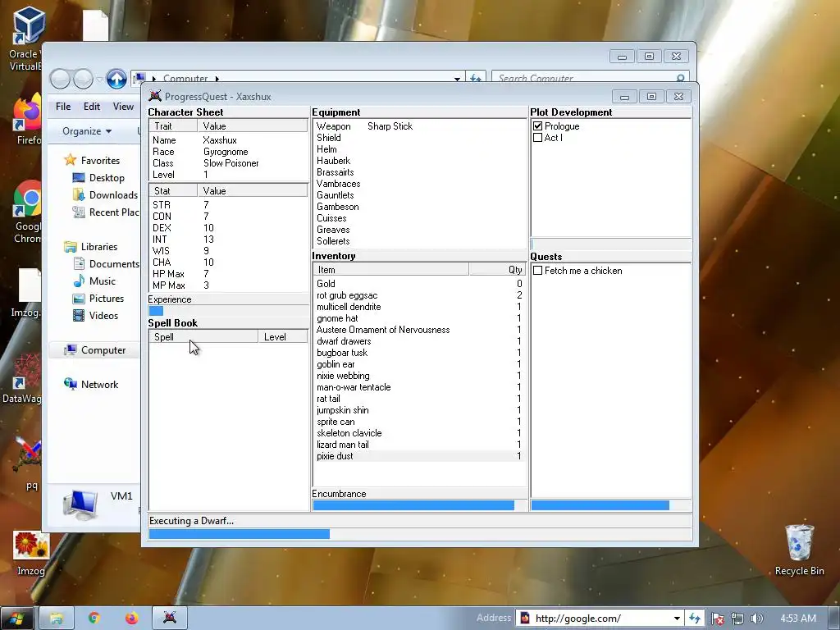Open File Explorer from the taskbar
The width and height of the screenshot is (840, 630).
coord(57,619)
